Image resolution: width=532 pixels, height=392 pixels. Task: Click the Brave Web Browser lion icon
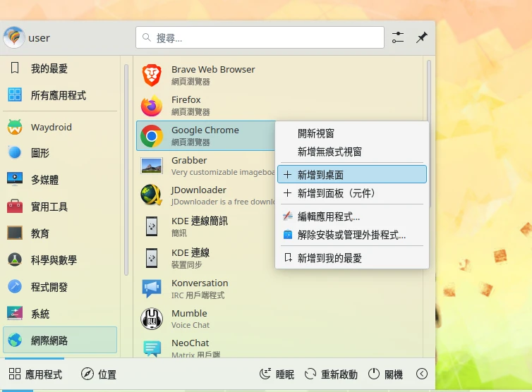(x=152, y=75)
